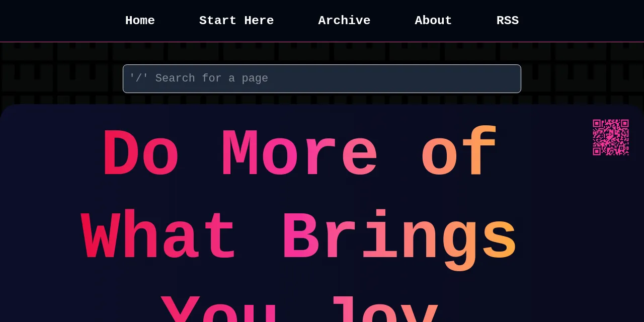This screenshot has height=322, width=644.
Task: Click the '/' shortcut hint in search box
Action: pyautogui.click(x=138, y=78)
